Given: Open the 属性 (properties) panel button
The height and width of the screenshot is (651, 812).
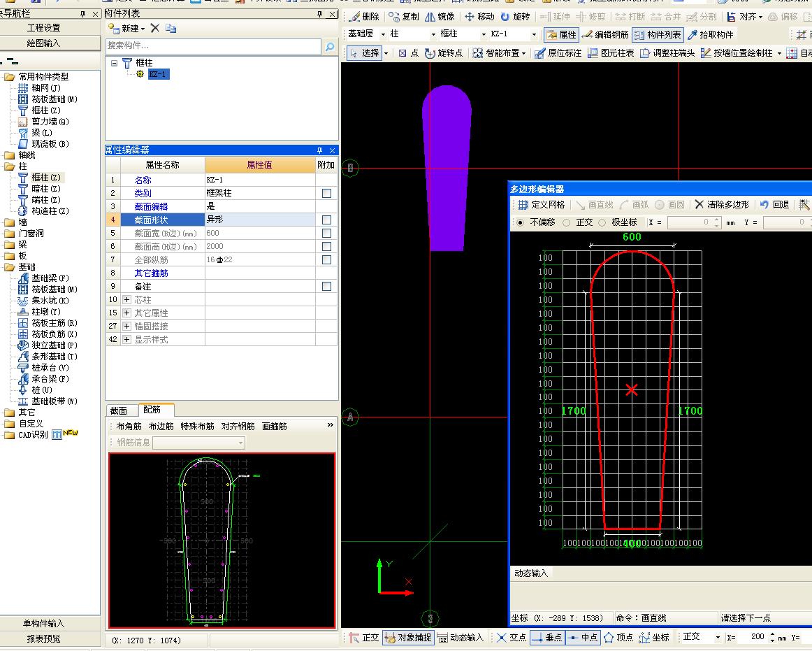Looking at the screenshot, I should 561,35.
